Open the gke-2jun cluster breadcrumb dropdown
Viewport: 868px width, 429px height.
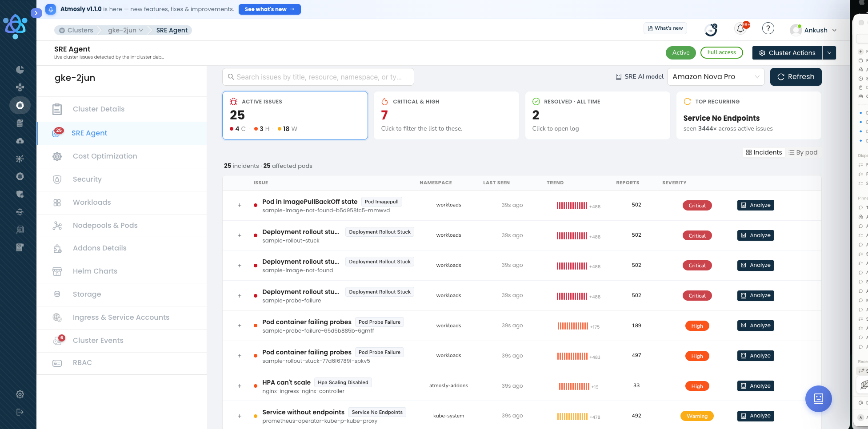tap(125, 30)
